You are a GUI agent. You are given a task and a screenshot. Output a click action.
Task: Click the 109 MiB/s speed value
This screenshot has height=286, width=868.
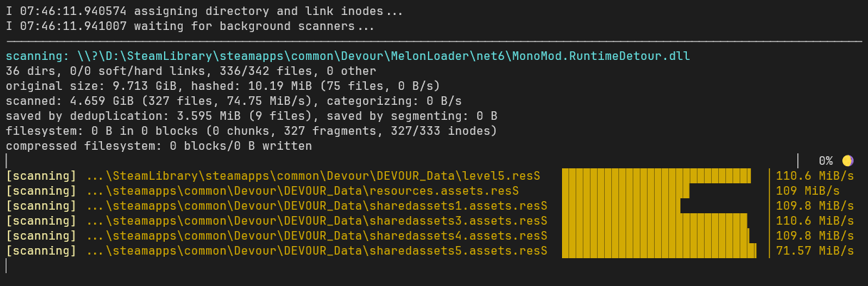point(807,190)
